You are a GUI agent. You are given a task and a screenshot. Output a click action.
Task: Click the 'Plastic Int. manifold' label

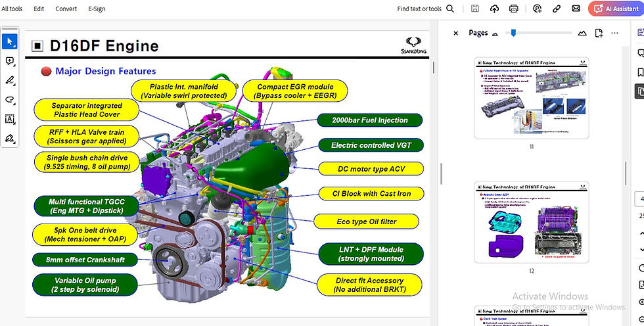pos(183,91)
